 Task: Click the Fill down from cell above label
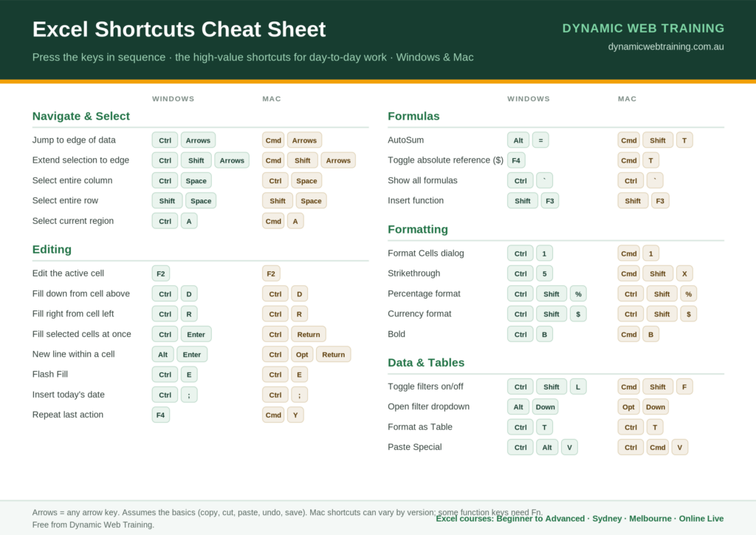pyautogui.click(x=81, y=294)
